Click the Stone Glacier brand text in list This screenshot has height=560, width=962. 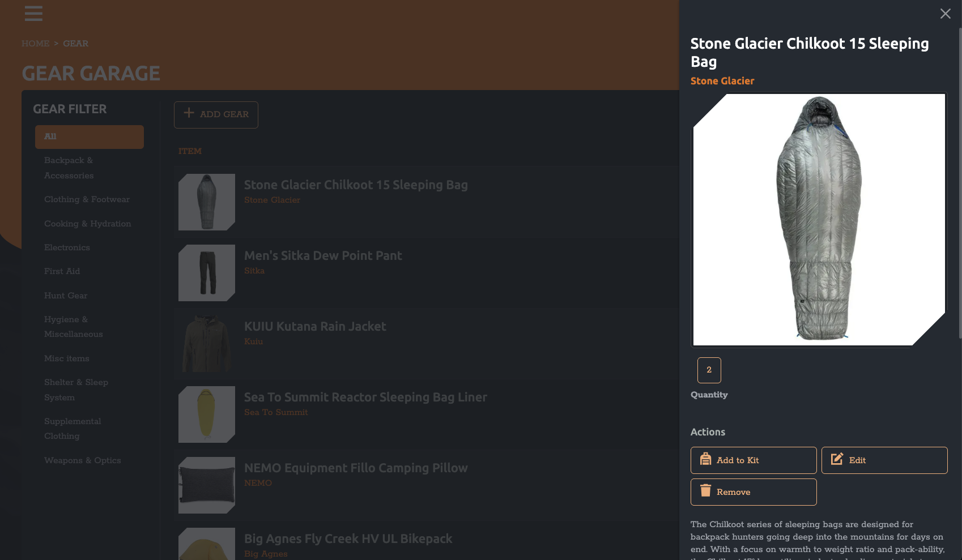(272, 200)
